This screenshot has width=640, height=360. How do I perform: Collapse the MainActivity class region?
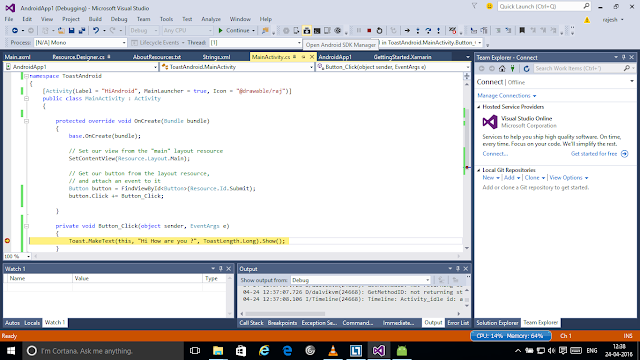coord(26,98)
